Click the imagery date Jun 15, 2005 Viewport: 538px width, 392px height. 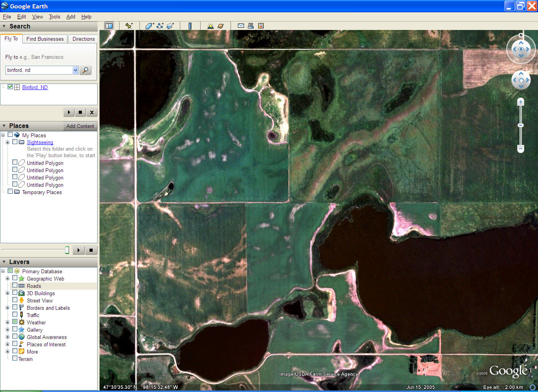tap(421, 387)
